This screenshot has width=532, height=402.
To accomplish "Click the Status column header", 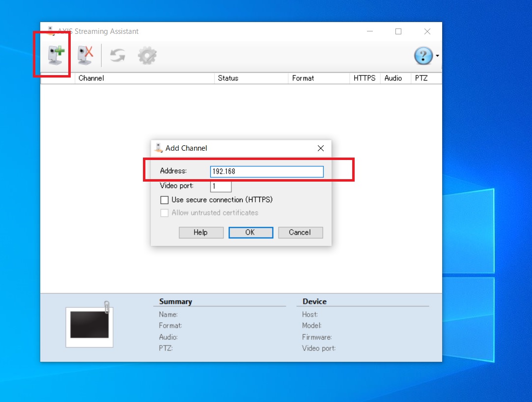I will coord(251,79).
